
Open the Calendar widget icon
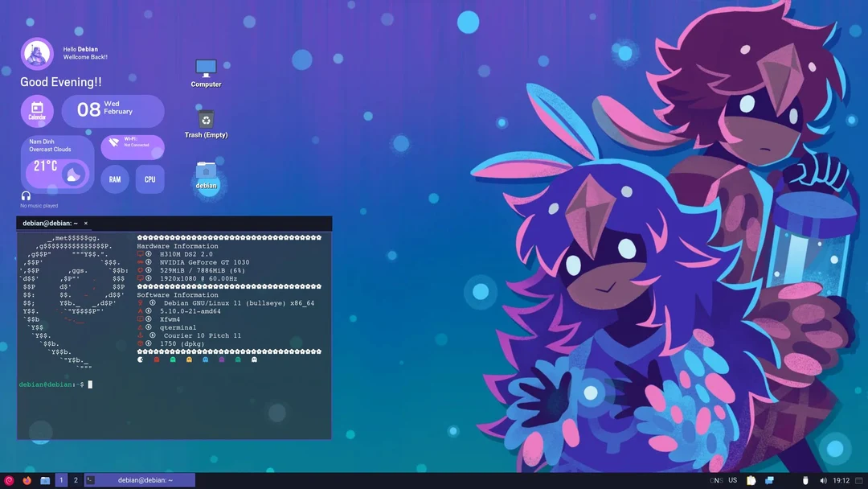pyautogui.click(x=37, y=111)
